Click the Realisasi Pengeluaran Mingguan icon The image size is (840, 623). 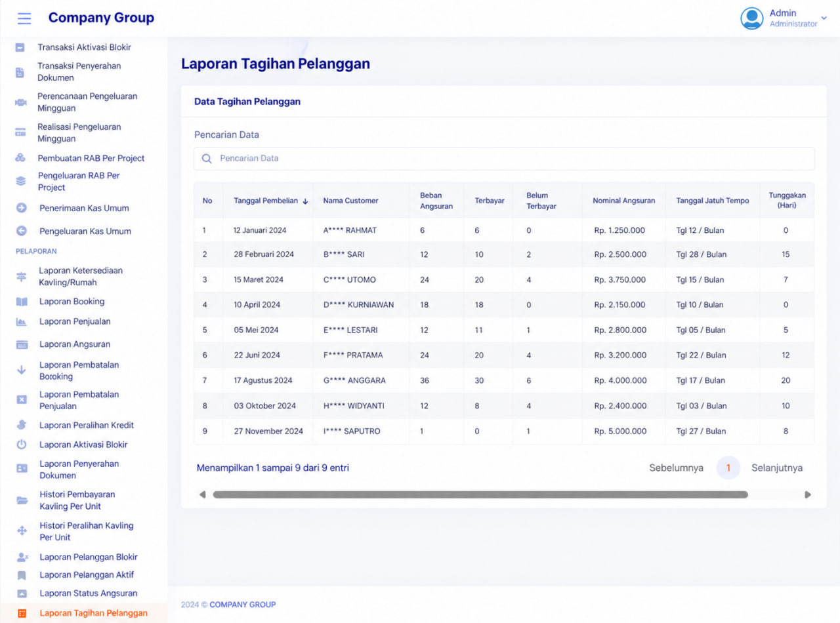(x=20, y=132)
